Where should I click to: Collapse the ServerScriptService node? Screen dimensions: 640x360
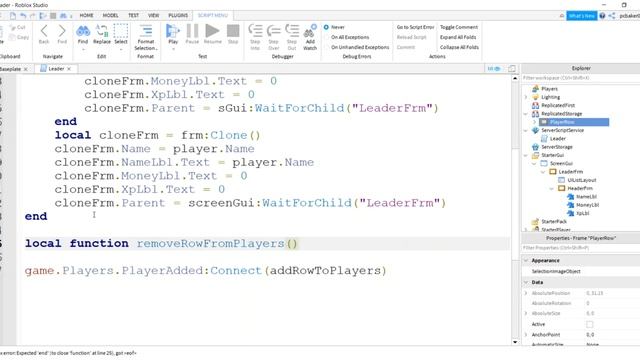pos(526,130)
